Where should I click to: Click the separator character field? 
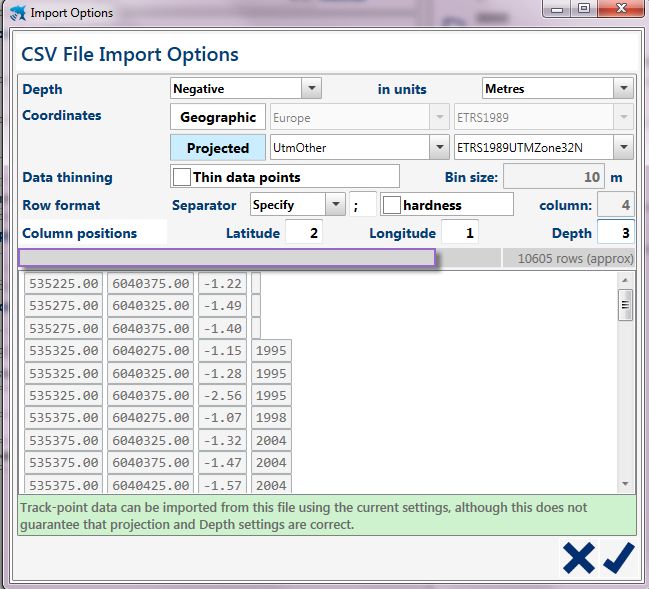pos(362,205)
